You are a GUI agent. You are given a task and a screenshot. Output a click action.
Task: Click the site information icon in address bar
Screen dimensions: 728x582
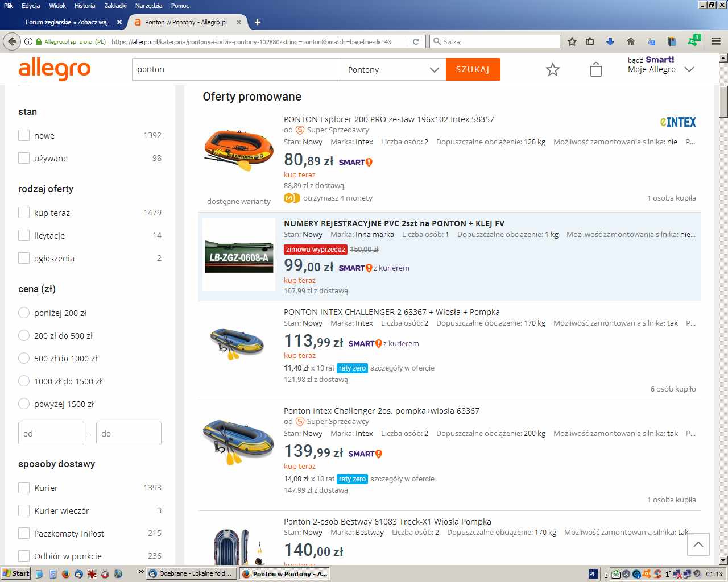[x=28, y=41]
